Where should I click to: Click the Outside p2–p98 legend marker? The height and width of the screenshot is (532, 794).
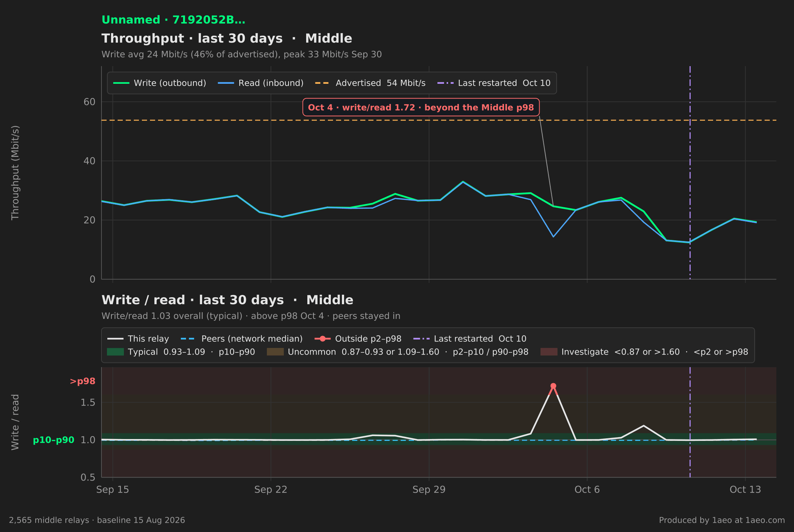click(x=323, y=339)
